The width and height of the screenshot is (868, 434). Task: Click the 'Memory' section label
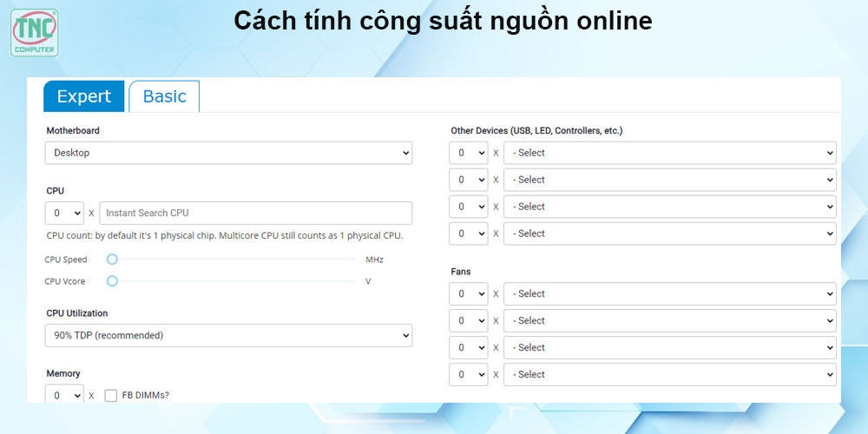click(x=63, y=373)
